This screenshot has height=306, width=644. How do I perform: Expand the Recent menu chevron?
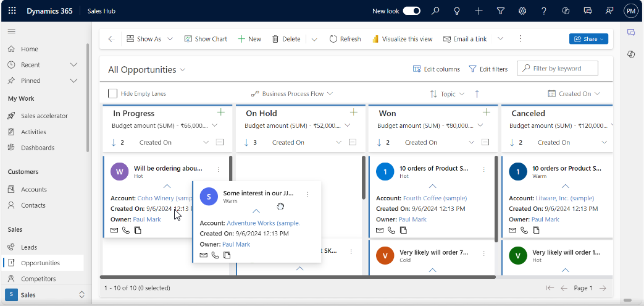74,64
